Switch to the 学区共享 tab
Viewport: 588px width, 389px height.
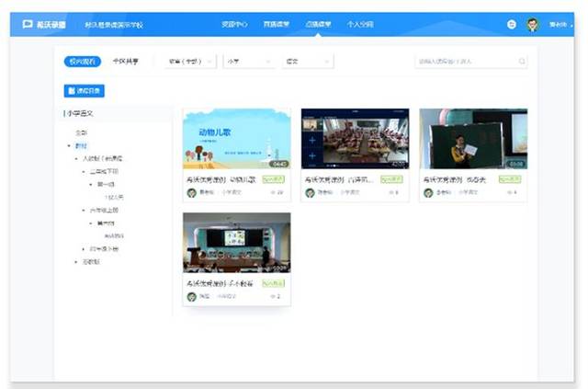(126, 62)
